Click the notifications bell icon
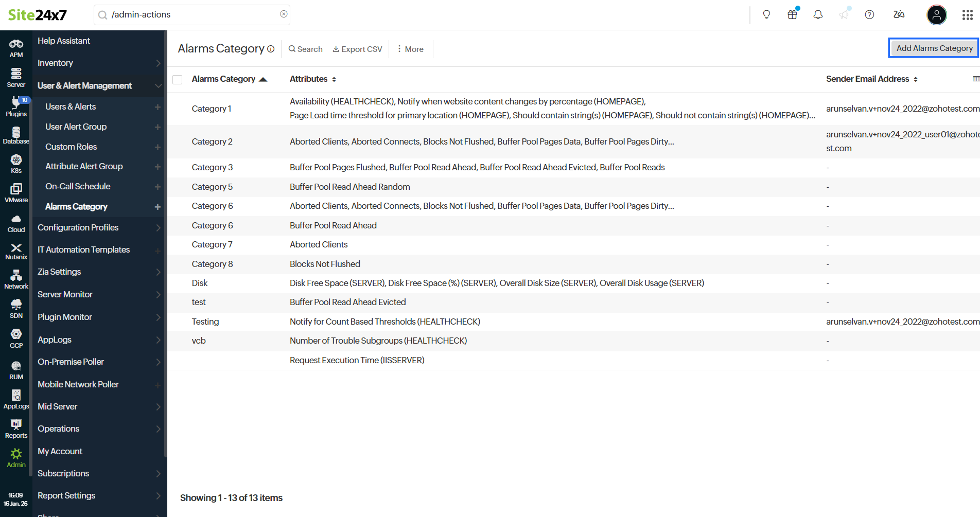Image resolution: width=980 pixels, height=517 pixels. point(818,14)
